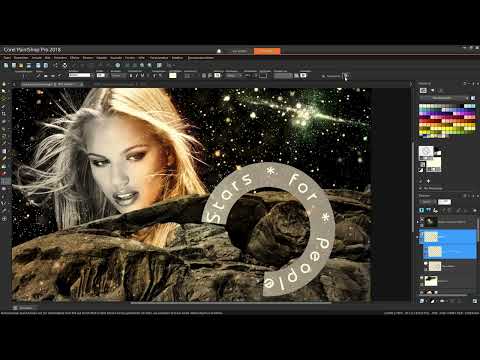Switch to the orange Bearbeiten workspace tab

[x=267, y=51]
